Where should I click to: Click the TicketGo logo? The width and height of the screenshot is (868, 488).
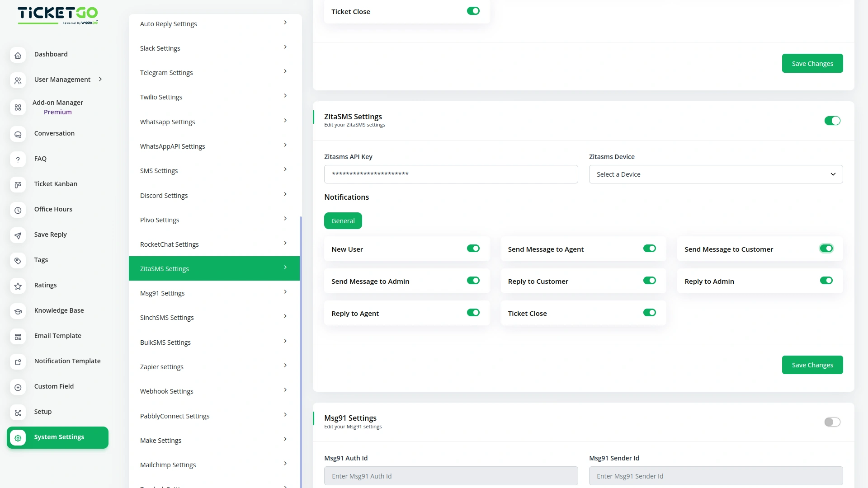point(57,15)
